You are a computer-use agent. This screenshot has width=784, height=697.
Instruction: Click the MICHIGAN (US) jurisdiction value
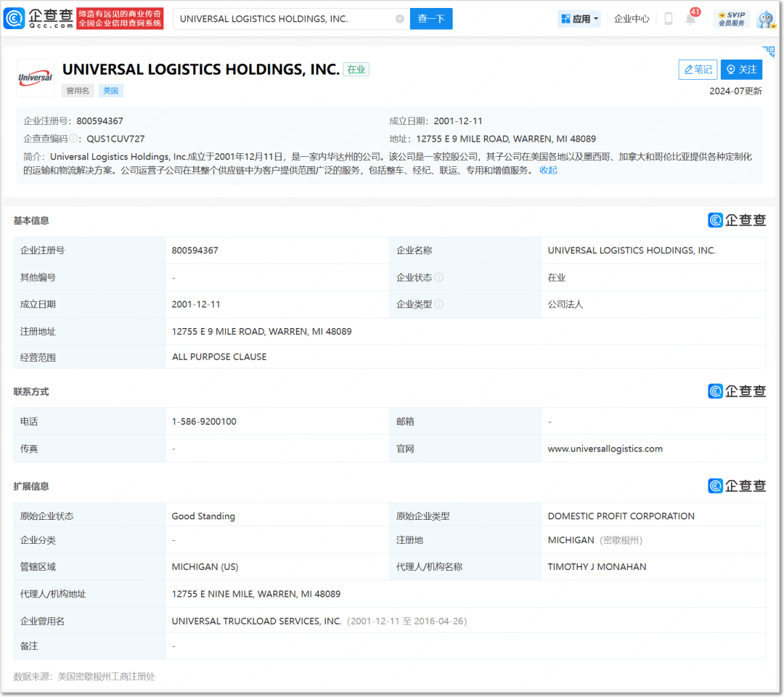(205, 567)
